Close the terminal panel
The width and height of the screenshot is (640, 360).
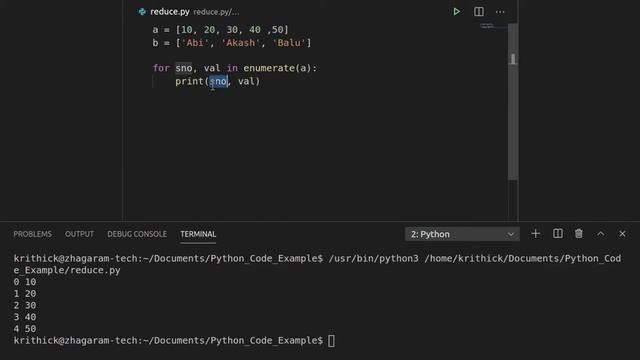tap(622, 234)
